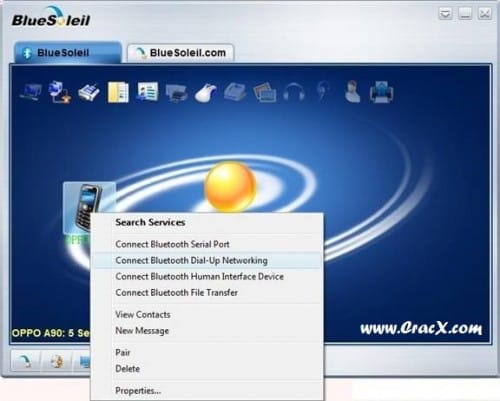Switch to the BlueSoleil.com tab
The image size is (500, 401).
click(x=180, y=53)
